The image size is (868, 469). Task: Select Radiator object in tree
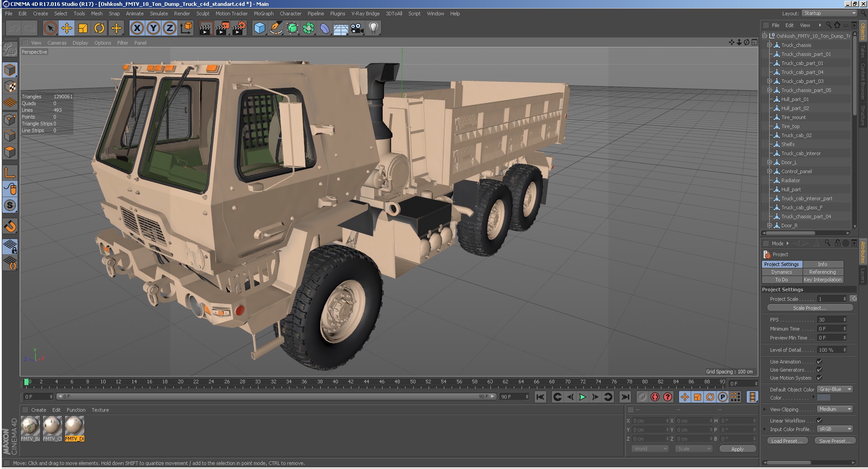tap(790, 180)
